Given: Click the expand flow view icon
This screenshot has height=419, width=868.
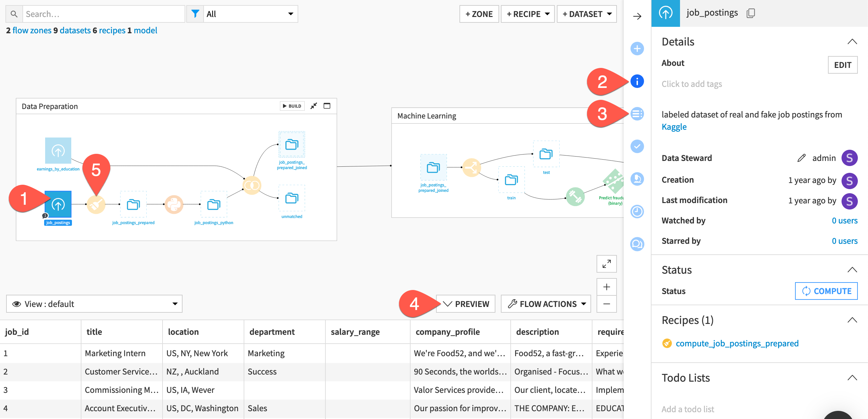Looking at the screenshot, I should coord(607,264).
